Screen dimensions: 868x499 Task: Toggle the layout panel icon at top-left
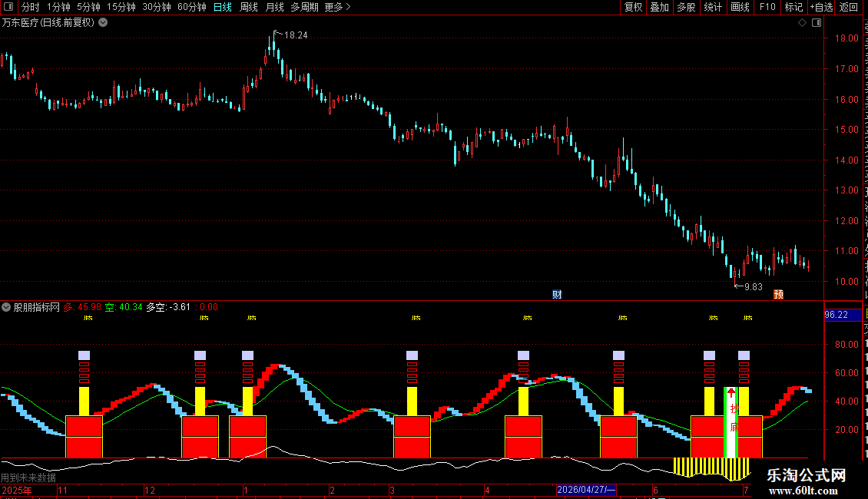(8, 7)
